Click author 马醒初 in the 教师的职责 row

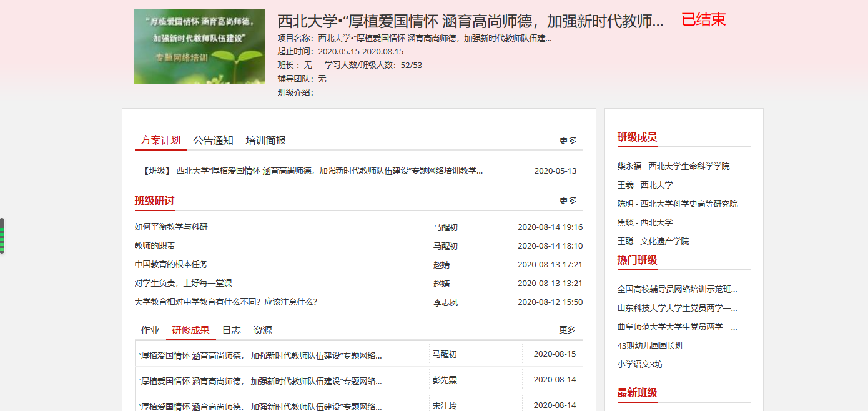pos(445,246)
